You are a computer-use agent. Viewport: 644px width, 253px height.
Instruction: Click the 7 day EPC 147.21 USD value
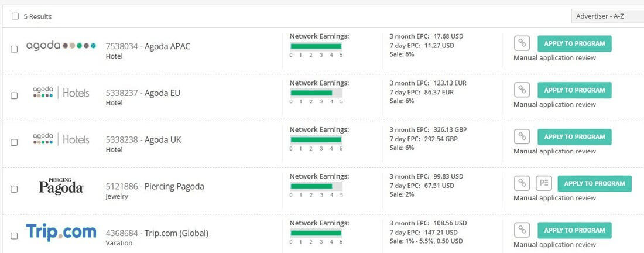[441, 233]
